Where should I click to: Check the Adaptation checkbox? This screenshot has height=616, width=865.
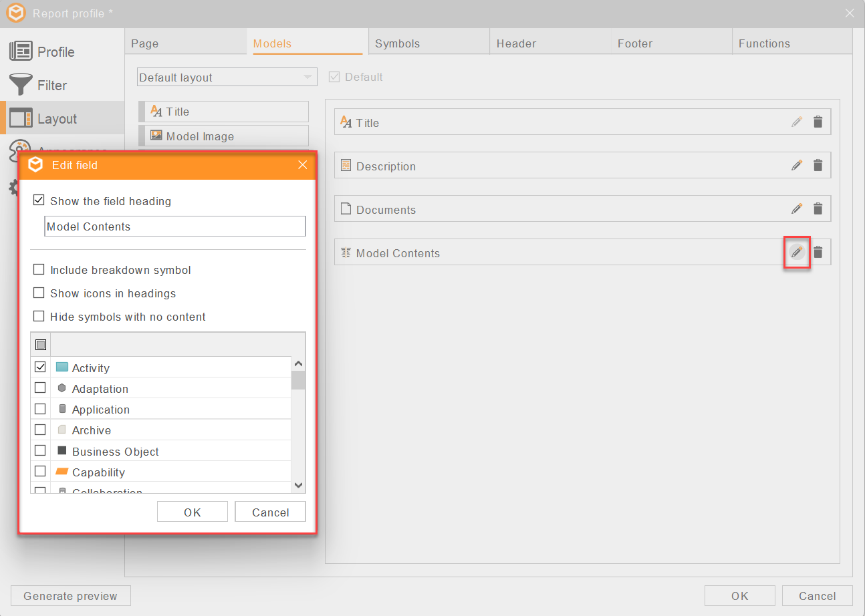[x=40, y=388]
